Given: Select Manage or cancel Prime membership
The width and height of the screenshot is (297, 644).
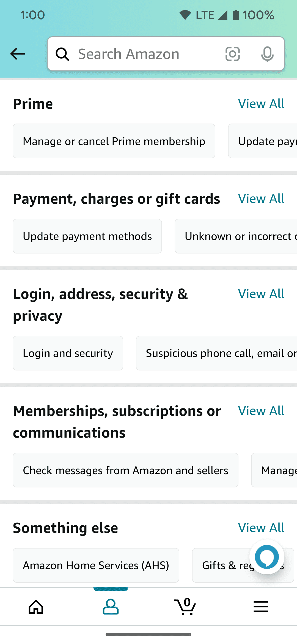Looking at the screenshot, I should [x=114, y=141].
